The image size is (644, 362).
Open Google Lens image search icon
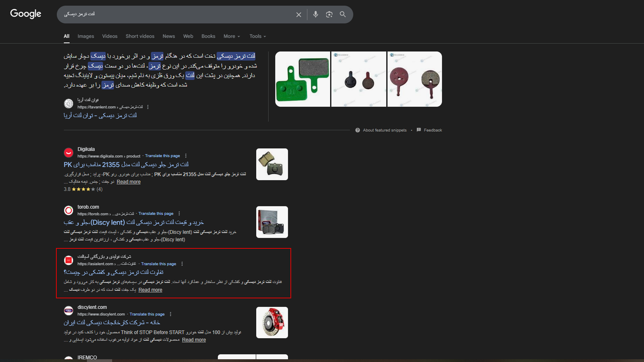[x=329, y=14]
